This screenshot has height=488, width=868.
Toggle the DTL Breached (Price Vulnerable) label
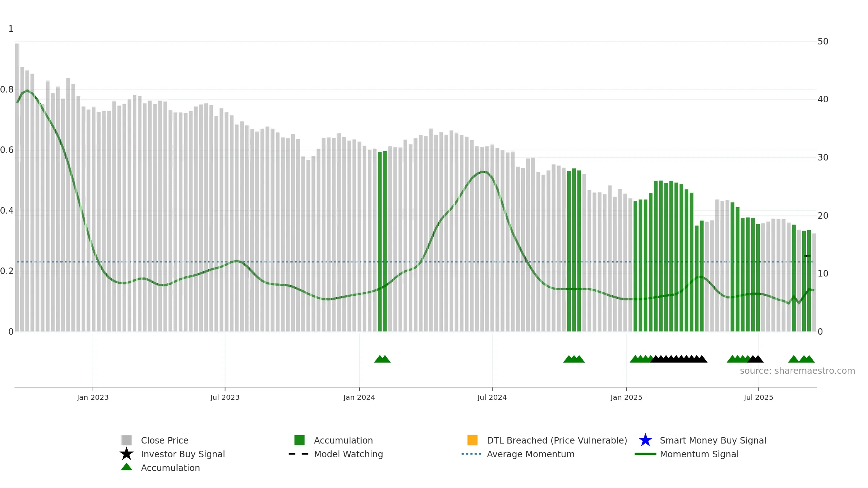click(557, 440)
